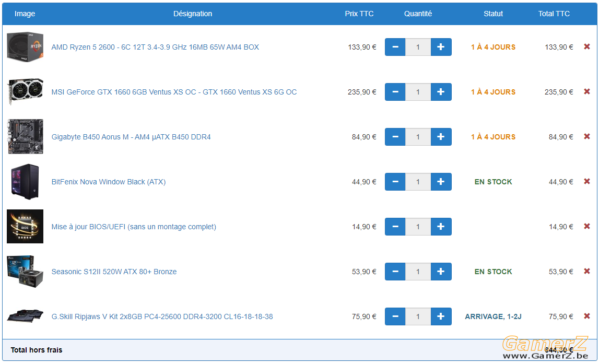The height and width of the screenshot is (364, 599).
Task: Click the Statut column header
Action: tap(493, 14)
